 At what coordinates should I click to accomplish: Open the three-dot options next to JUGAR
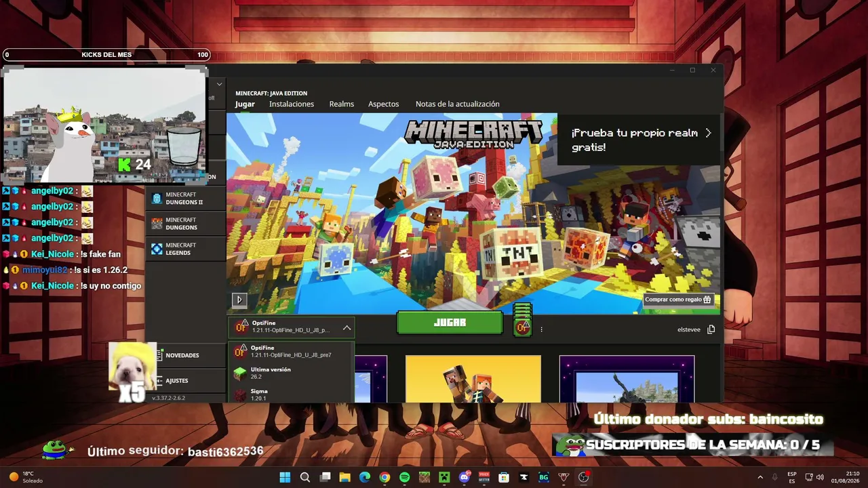(x=541, y=329)
